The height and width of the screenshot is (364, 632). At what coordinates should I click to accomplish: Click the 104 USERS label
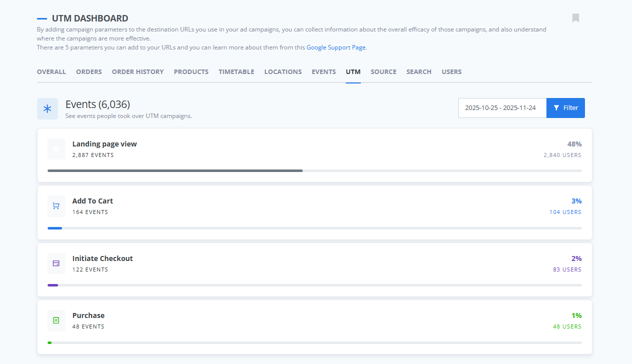click(565, 212)
